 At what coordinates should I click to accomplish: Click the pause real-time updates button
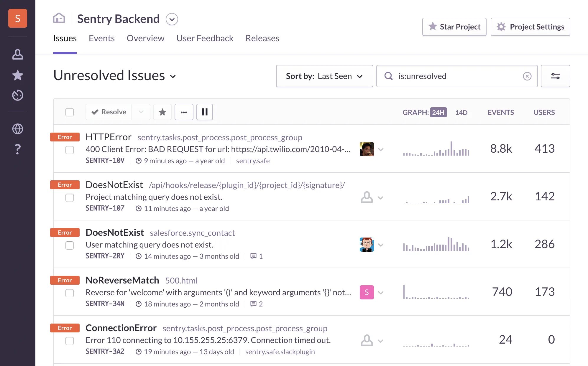205,112
